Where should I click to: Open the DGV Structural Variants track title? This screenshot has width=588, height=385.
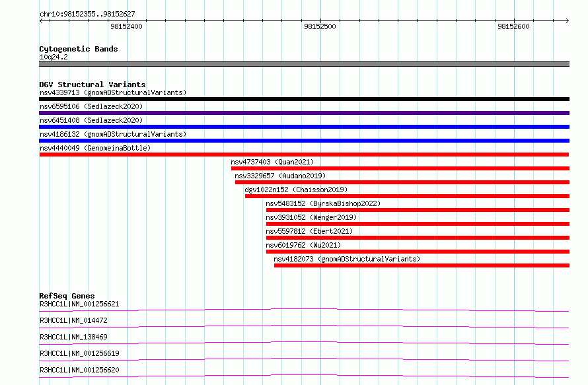[92, 85]
